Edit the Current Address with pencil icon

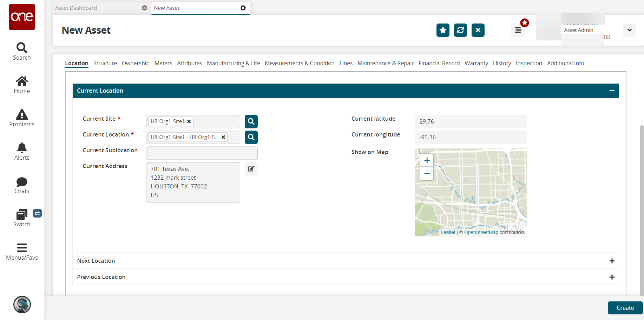pyautogui.click(x=251, y=169)
